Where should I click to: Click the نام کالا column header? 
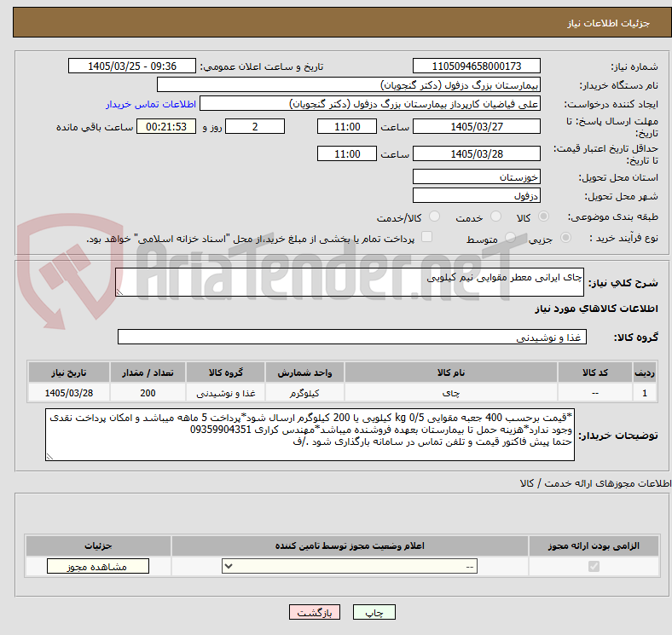point(451,372)
